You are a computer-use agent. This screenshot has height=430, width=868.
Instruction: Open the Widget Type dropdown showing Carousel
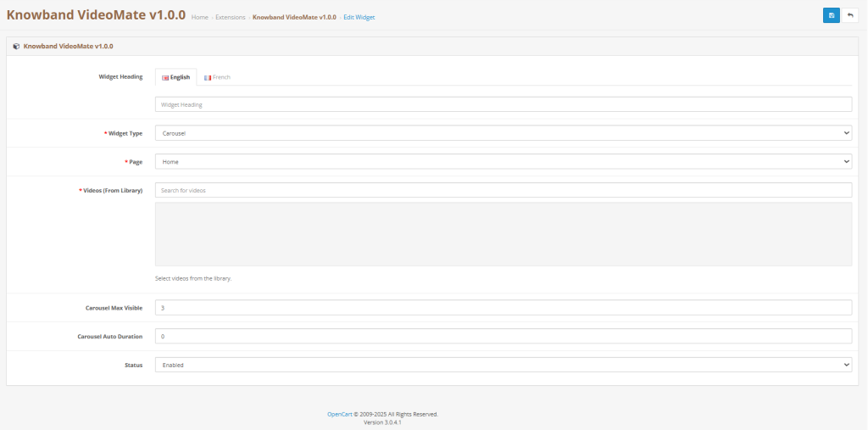[x=504, y=133]
